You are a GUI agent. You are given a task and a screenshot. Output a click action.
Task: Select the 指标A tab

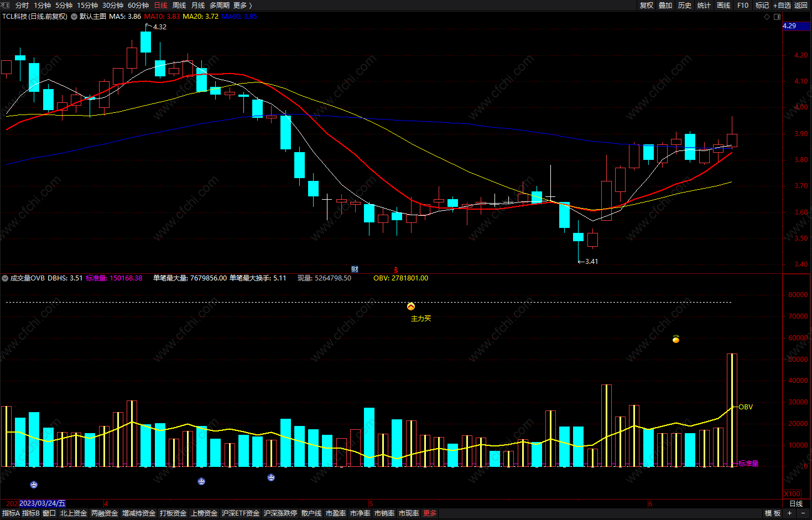(11, 513)
